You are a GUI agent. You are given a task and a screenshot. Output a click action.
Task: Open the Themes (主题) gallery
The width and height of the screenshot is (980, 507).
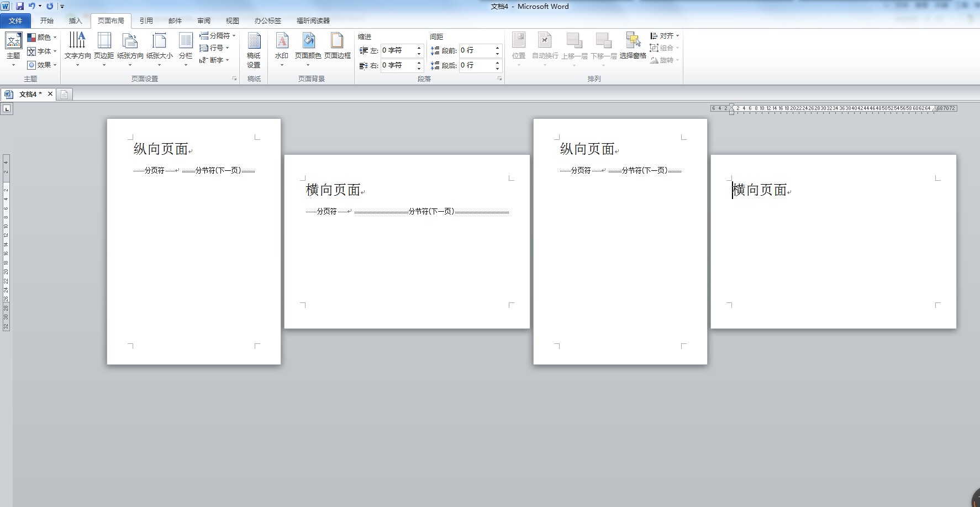[x=13, y=49]
